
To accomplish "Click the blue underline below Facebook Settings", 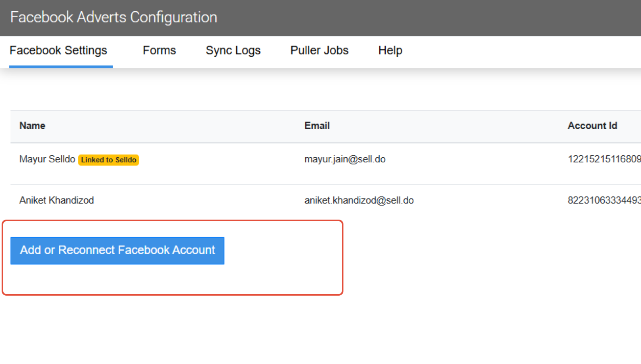I will (61, 67).
